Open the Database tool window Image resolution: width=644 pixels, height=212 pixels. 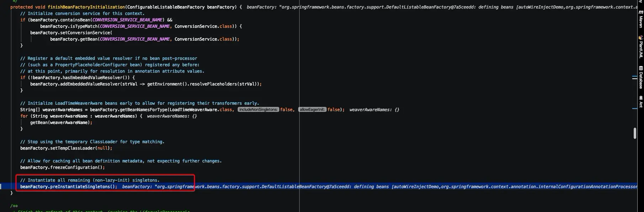641,77
